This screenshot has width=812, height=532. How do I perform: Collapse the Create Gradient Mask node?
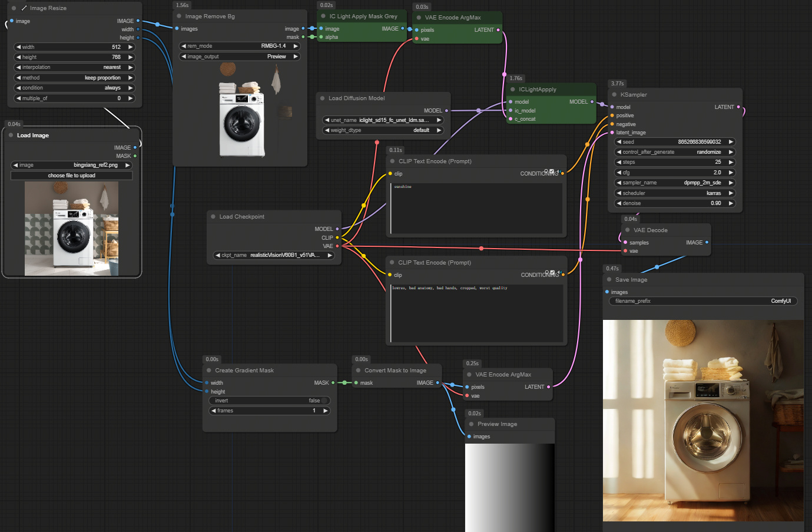point(210,370)
